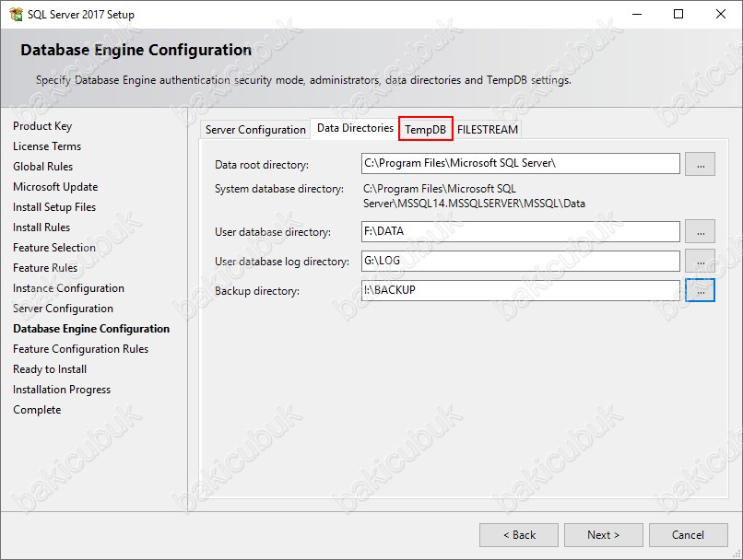Maximize the SQL Server 2017 Setup window
Image resolution: width=743 pixels, height=560 pixels.
click(x=678, y=14)
